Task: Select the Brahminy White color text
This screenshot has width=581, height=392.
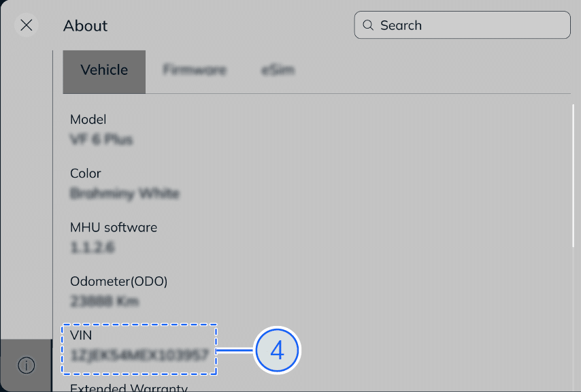Action: point(124,193)
